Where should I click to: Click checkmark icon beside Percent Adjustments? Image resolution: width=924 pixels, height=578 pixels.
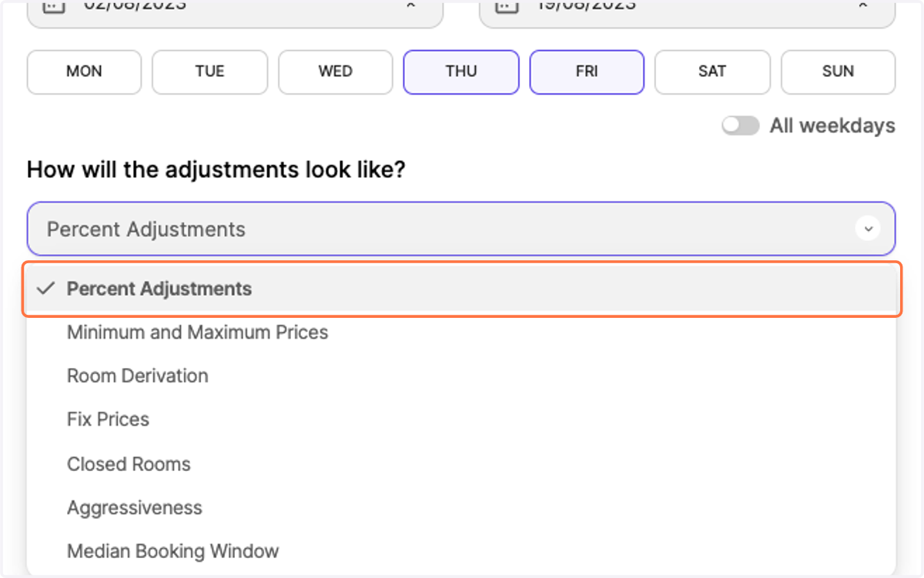point(46,289)
